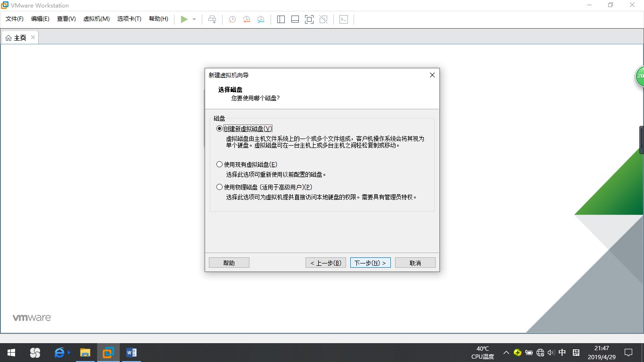Click the battery power tray icon
644x362 pixels.
tap(529, 353)
